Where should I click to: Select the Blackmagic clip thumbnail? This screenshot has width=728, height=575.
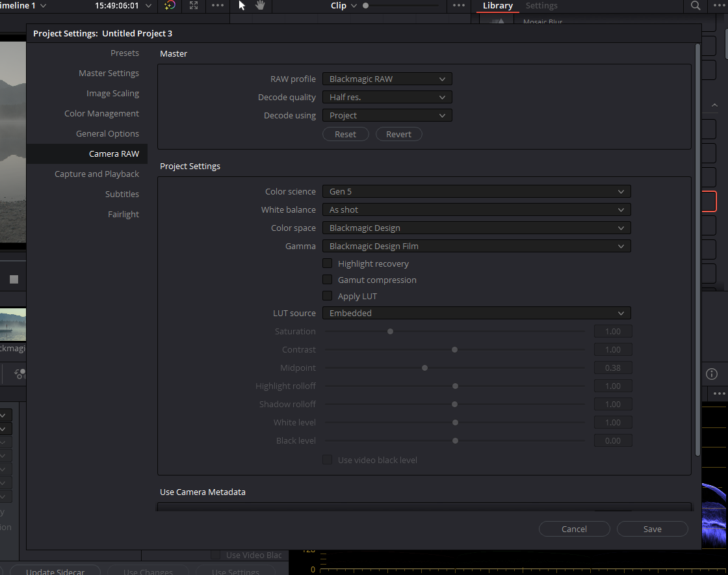[13, 324]
